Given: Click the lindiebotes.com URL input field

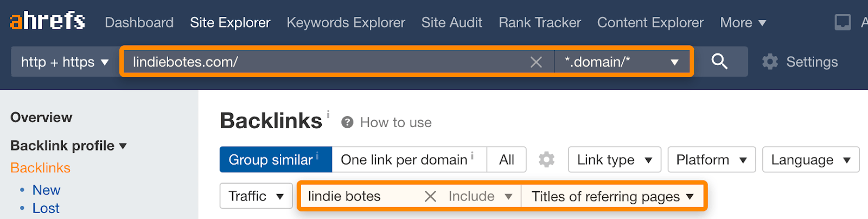Looking at the screenshot, I should click(325, 62).
